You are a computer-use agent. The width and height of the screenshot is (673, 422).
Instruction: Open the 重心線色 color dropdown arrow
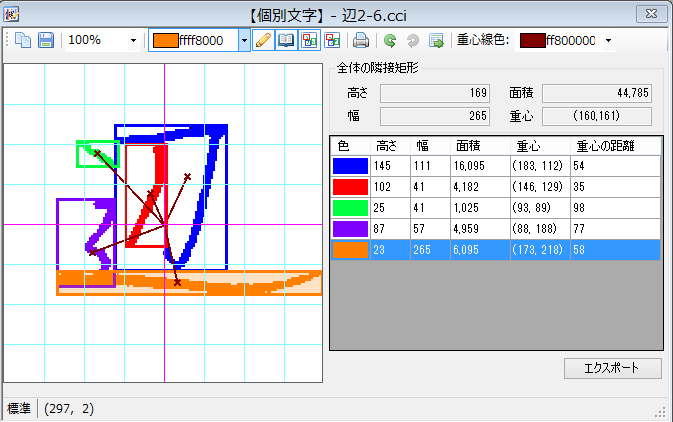(x=608, y=41)
